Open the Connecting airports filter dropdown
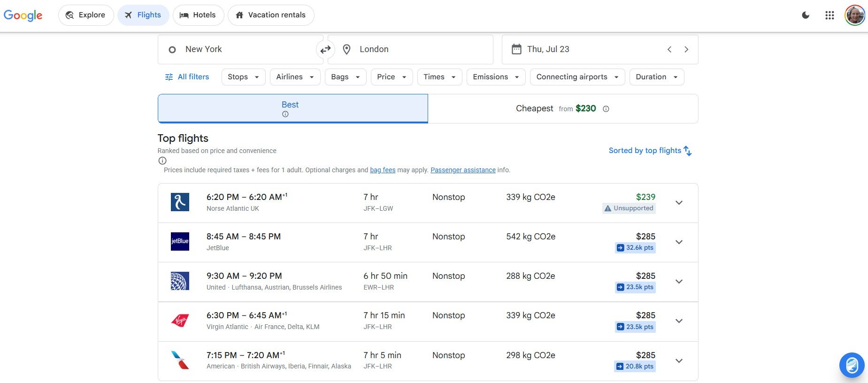The height and width of the screenshot is (383, 868). tap(577, 77)
